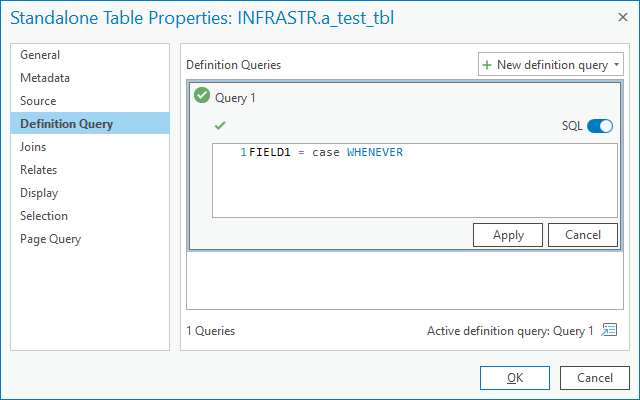640x400 pixels.
Task: Show the Display settings page
Action: coord(39,193)
